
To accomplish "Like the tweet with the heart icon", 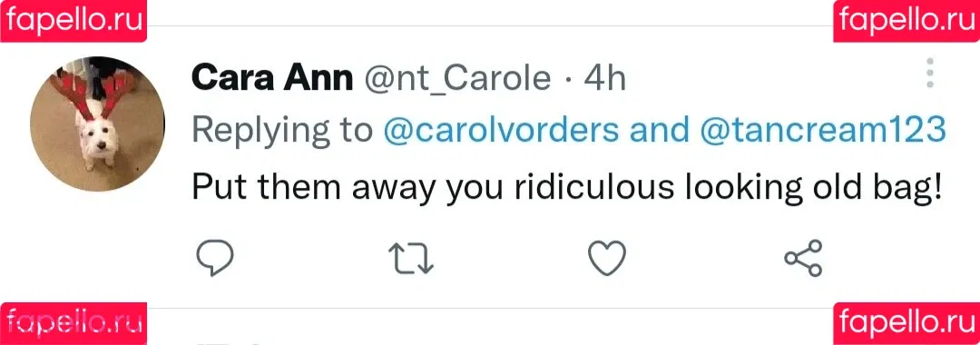I will 607,258.
